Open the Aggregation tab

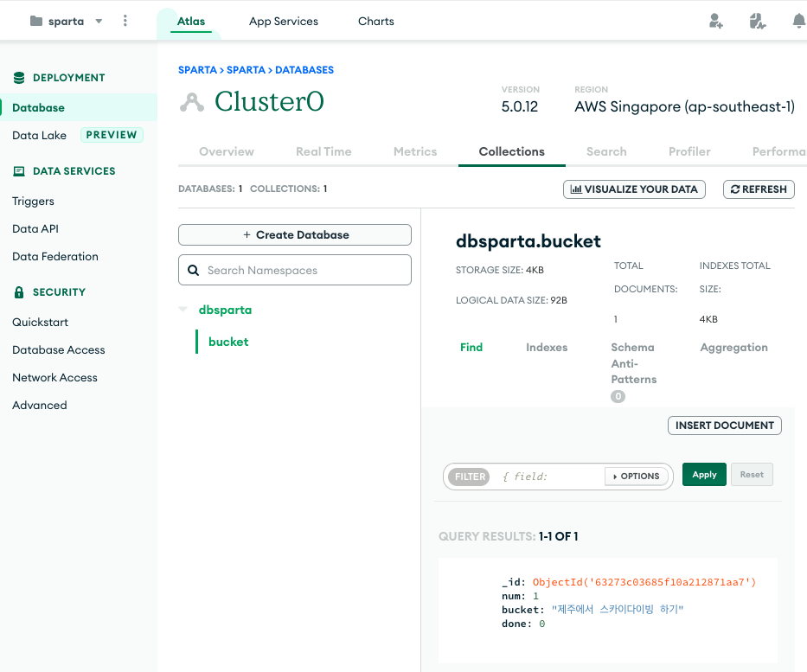(x=734, y=348)
